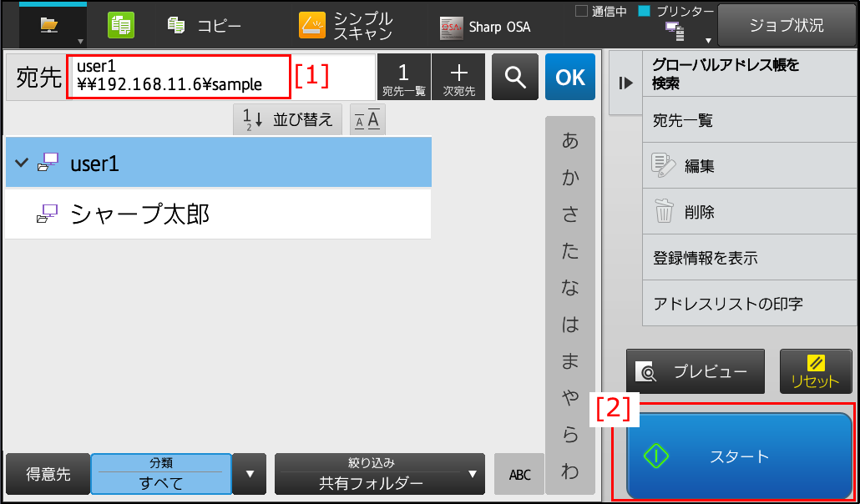Jump to さ index
Screen dimensions: 860x504
pyautogui.click(x=570, y=215)
